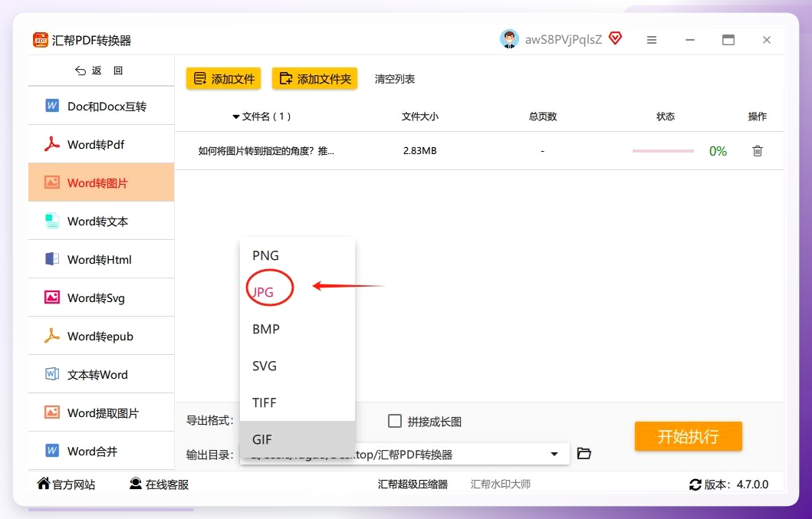Click the 在线客服 person icon

[136, 483]
